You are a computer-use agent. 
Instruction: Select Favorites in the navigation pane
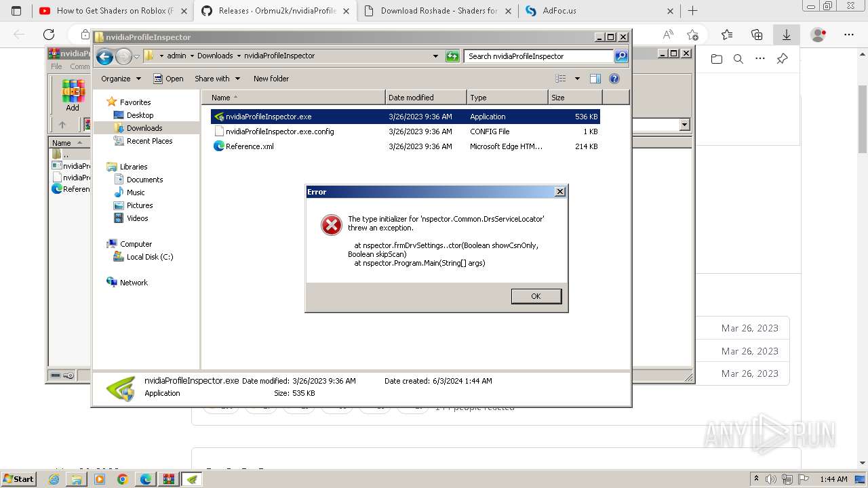[x=135, y=102]
